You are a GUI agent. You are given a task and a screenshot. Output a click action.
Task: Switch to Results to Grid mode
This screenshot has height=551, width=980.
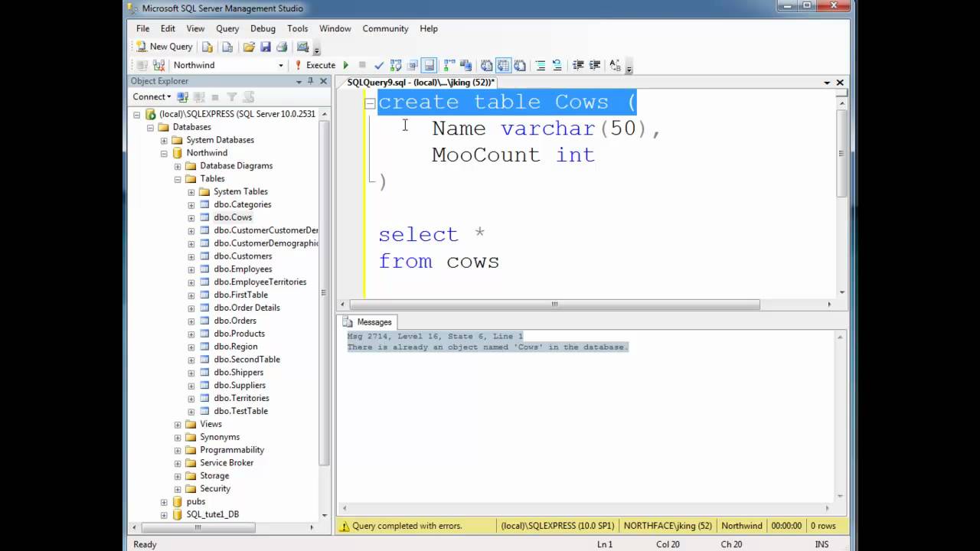click(503, 65)
